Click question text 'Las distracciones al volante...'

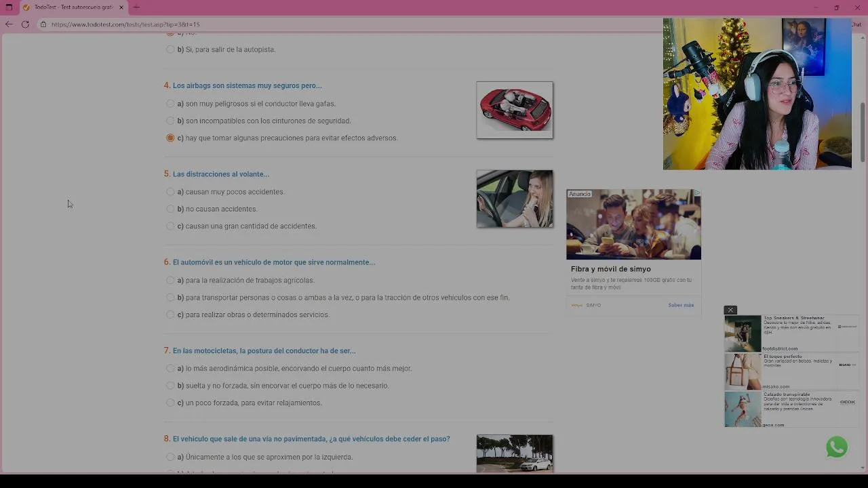click(221, 174)
